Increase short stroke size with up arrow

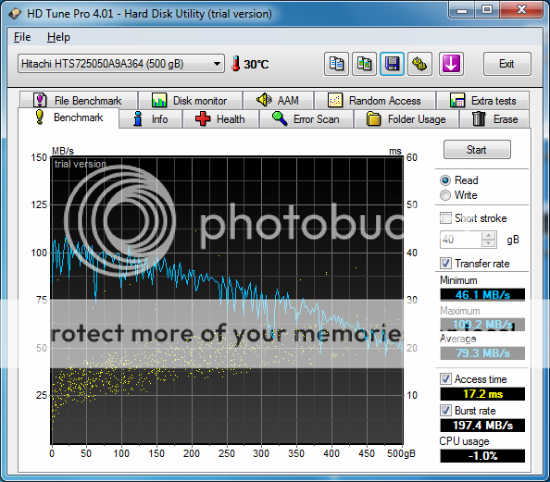tap(488, 236)
